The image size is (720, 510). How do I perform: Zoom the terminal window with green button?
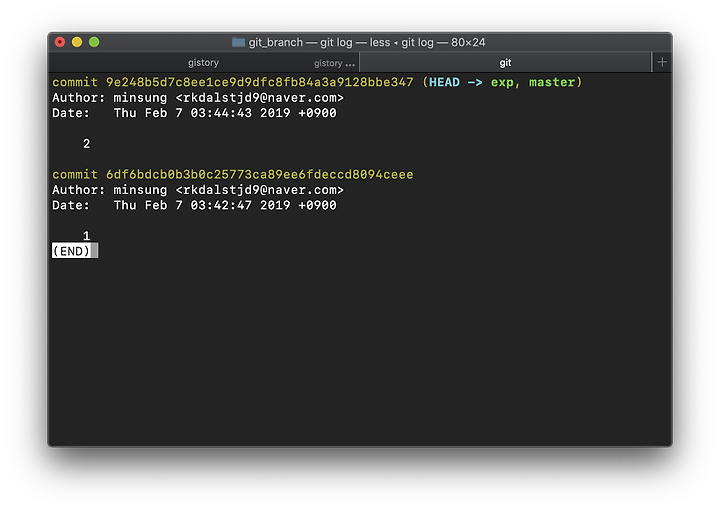(94, 42)
